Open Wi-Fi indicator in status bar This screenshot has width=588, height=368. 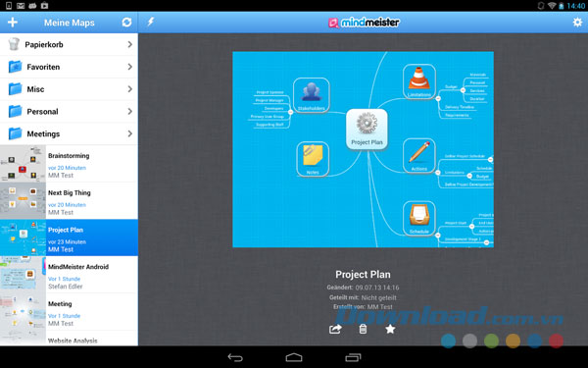pyautogui.click(x=552, y=6)
